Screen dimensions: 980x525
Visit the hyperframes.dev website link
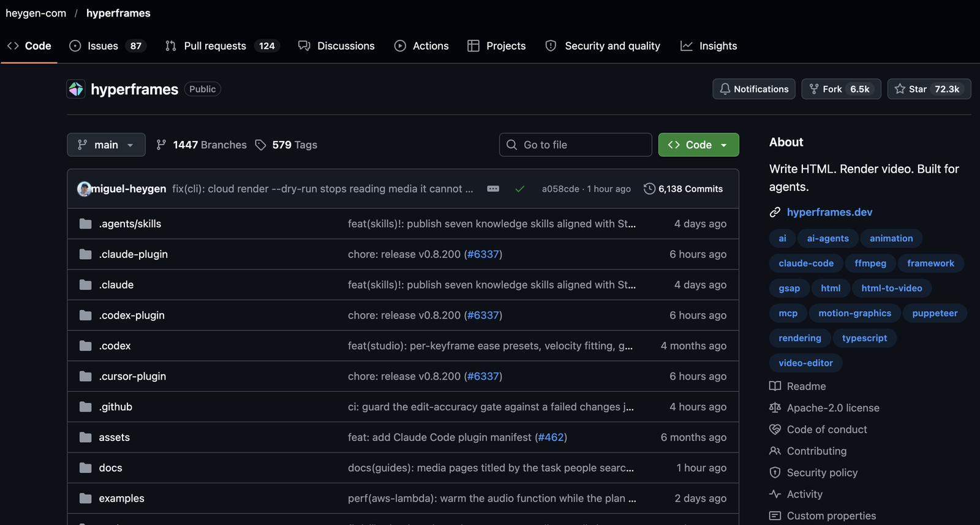coord(829,212)
